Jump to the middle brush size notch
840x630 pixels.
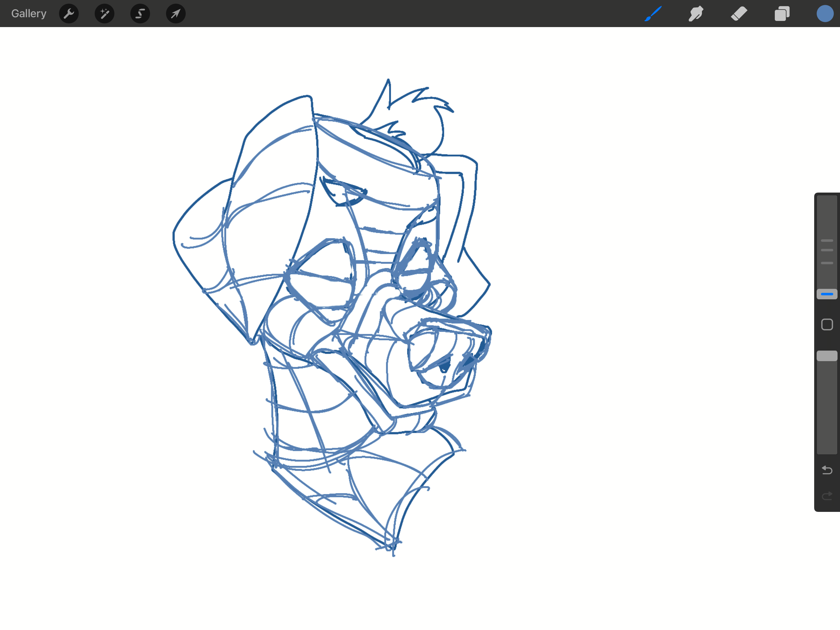pyautogui.click(x=827, y=250)
